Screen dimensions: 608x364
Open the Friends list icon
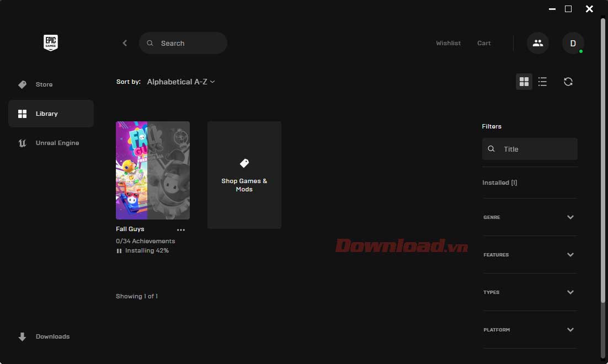[538, 43]
